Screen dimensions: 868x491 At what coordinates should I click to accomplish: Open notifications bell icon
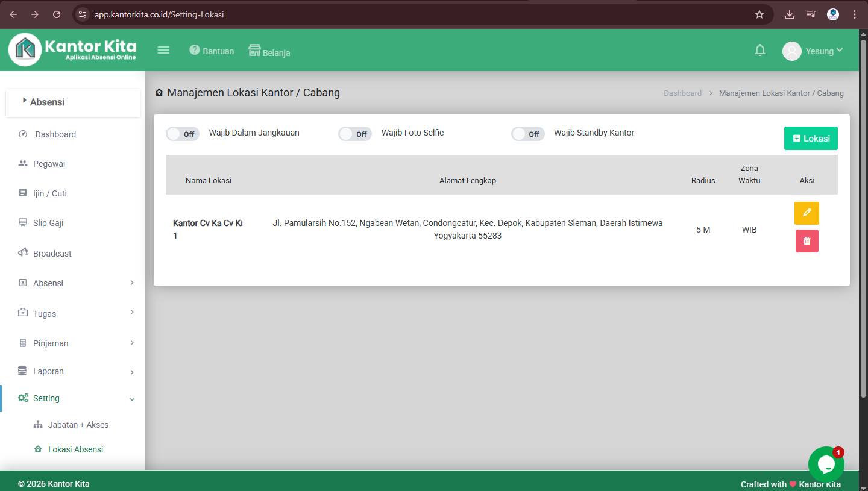coord(760,51)
